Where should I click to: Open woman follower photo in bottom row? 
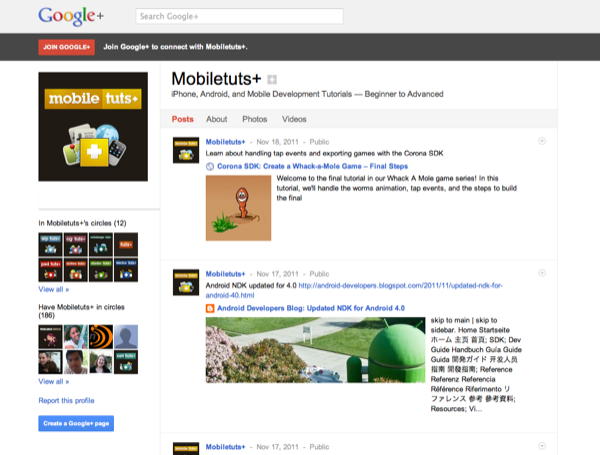(101, 362)
